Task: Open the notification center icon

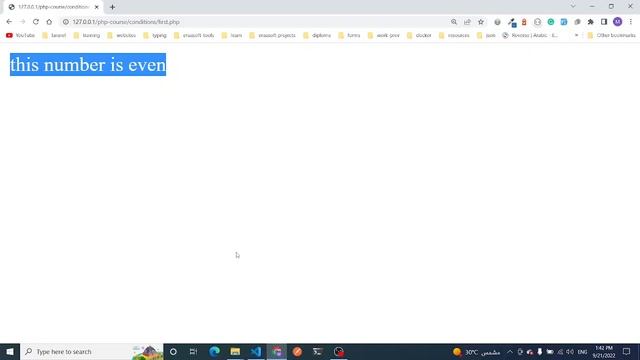Action: click(627, 351)
